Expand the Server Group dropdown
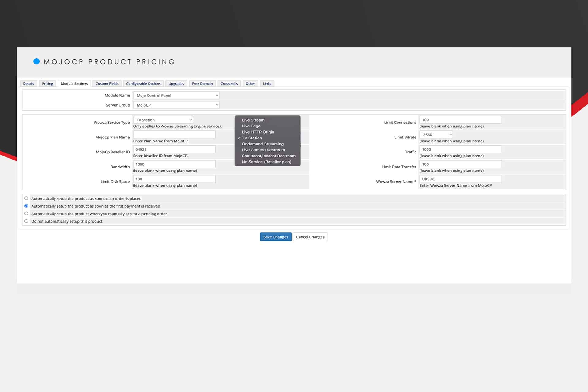 click(x=176, y=105)
